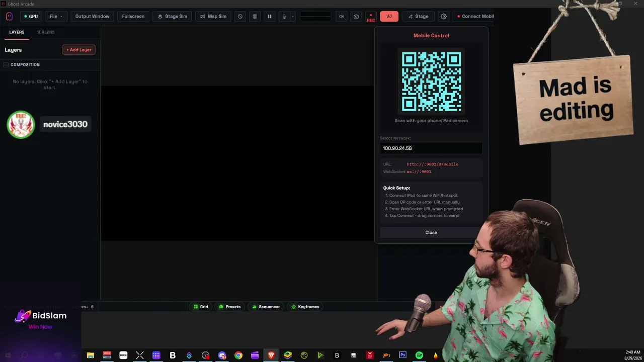Open Spotify from the taskbar
The height and width of the screenshot is (362, 644).
point(419,355)
